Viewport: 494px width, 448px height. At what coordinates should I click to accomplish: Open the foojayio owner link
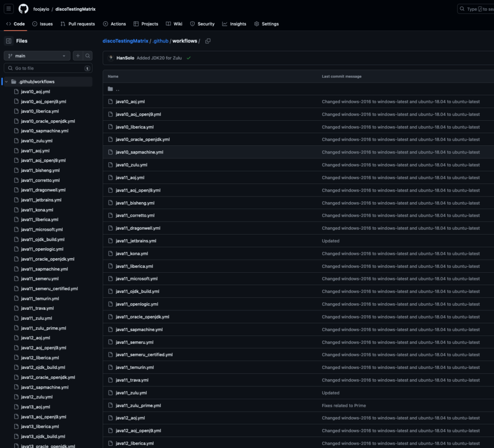41,9
